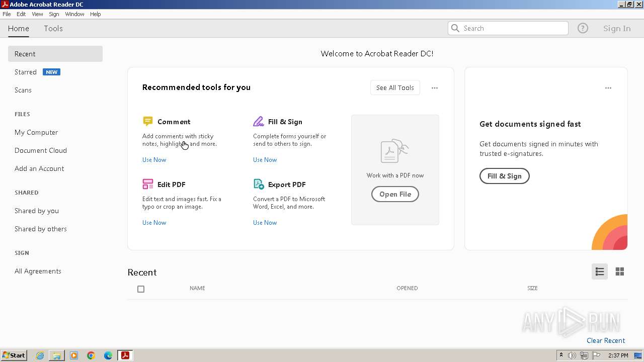Select Scans in sidebar
Viewport: 644px width, 362px height.
point(23,90)
